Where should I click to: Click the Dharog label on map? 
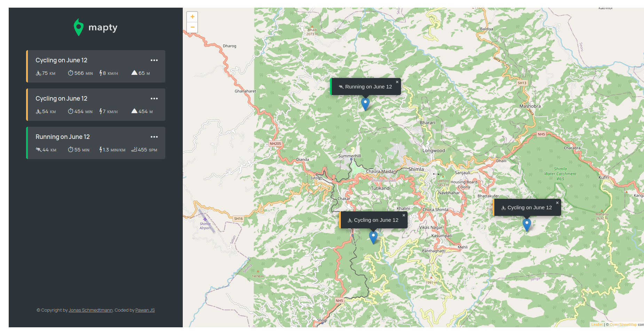[x=229, y=46]
